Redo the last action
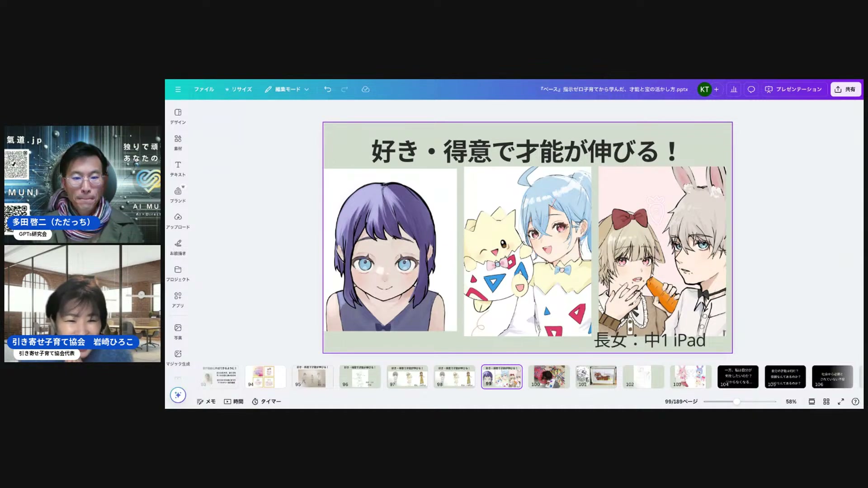 tap(344, 89)
